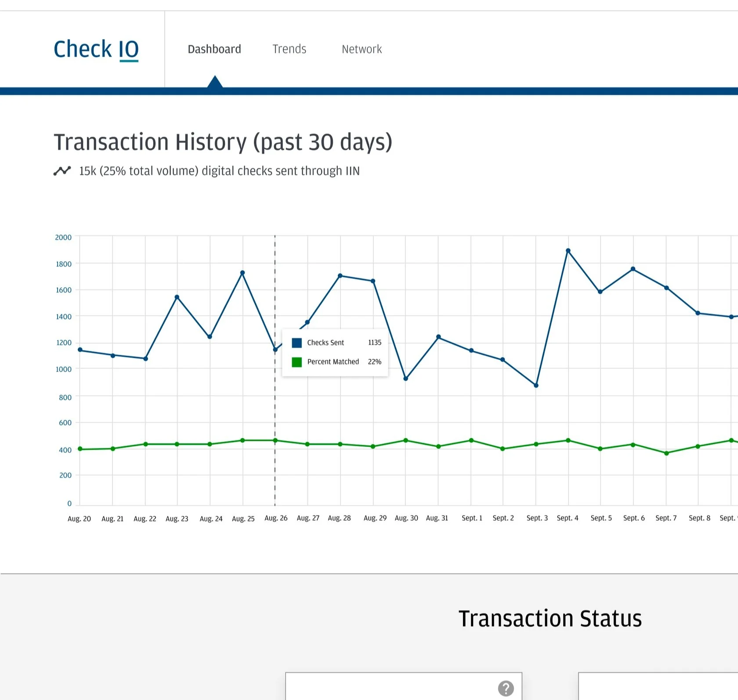Click the Sept. 6 blue data point
Viewport: 738px width, 700px height.
click(x=633, y=269)
